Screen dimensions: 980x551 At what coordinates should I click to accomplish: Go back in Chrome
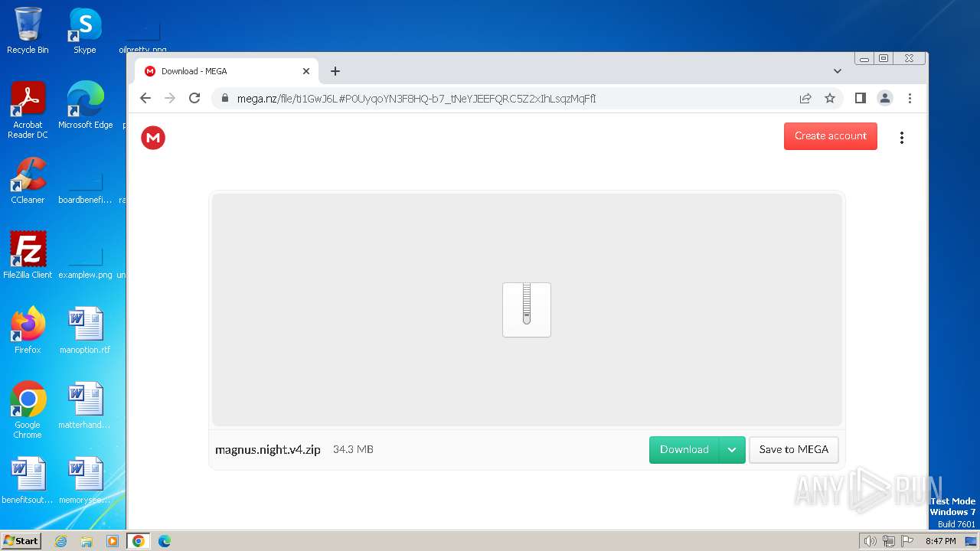tap(145, 98)
